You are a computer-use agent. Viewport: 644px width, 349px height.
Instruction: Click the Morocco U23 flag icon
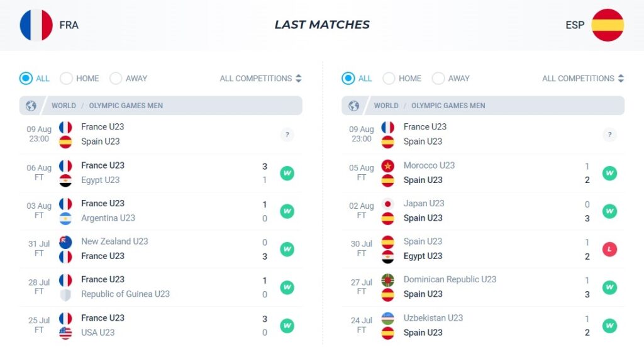(x=387, y=166)
